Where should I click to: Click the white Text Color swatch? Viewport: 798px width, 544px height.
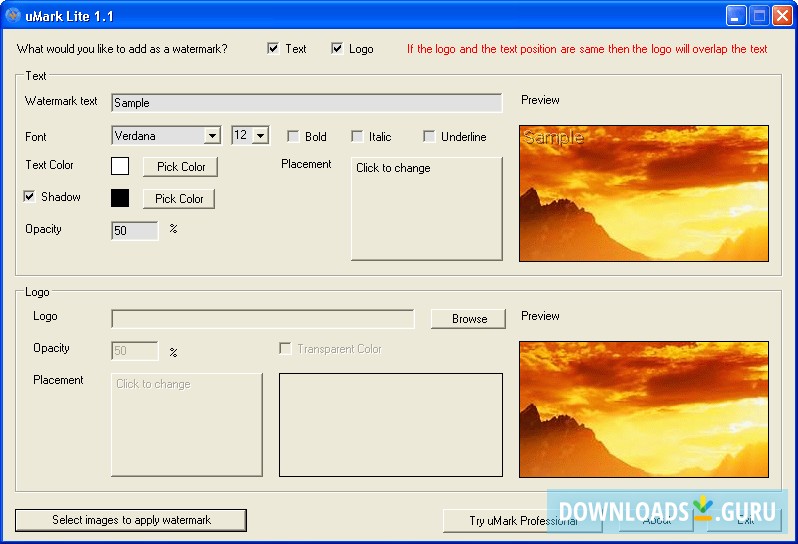[x=120, y=166]
